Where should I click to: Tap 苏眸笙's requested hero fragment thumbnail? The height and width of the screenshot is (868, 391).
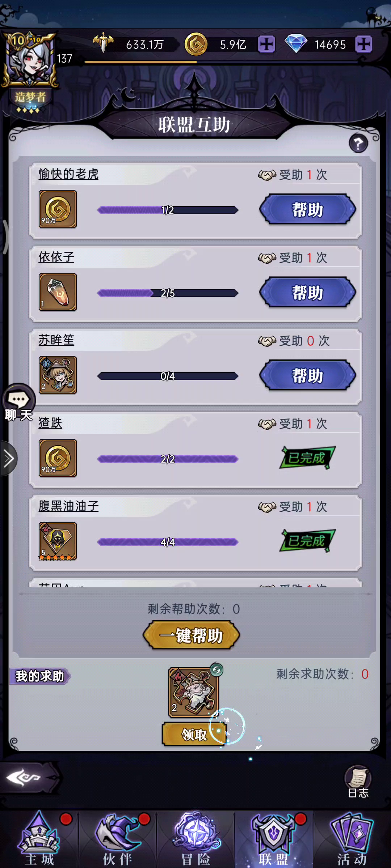58,375
